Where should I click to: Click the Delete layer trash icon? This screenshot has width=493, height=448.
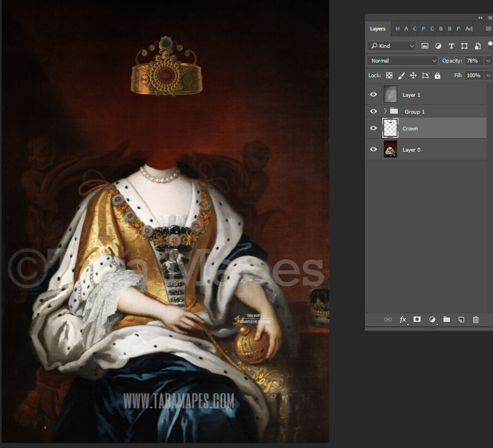pyautogui.click(x=476, y=320)
